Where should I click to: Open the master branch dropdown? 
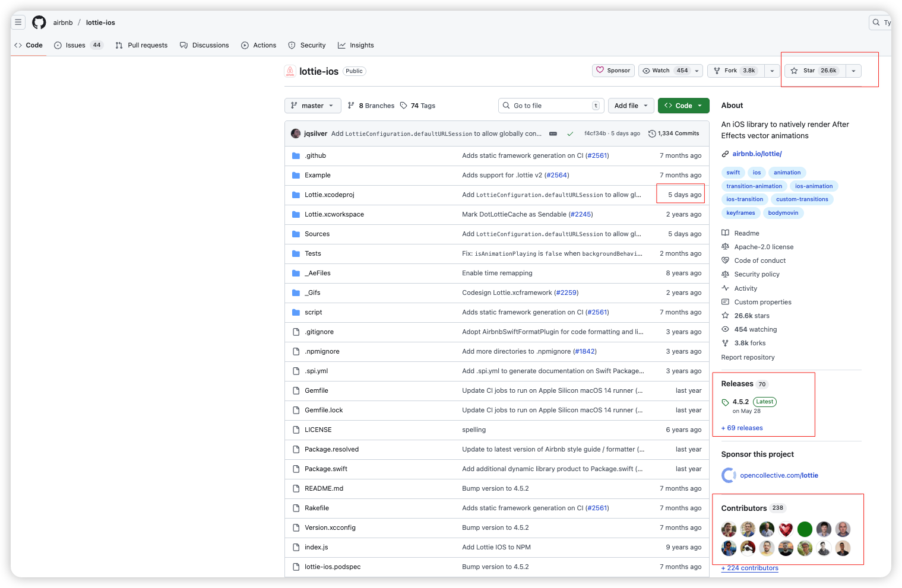pyautogui.click(x=313, y=106)
